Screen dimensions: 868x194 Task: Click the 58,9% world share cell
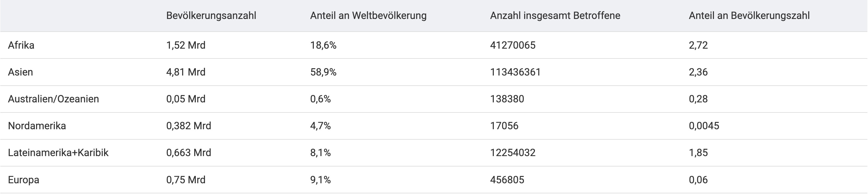tap(323, 72)
